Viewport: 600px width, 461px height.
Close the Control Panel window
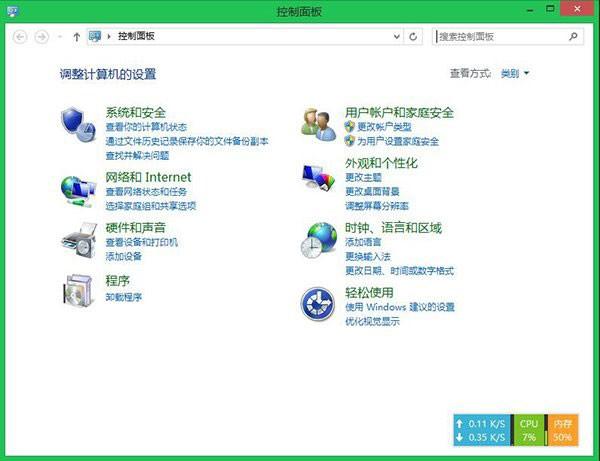pyautogui.click(x=577, y=8)
